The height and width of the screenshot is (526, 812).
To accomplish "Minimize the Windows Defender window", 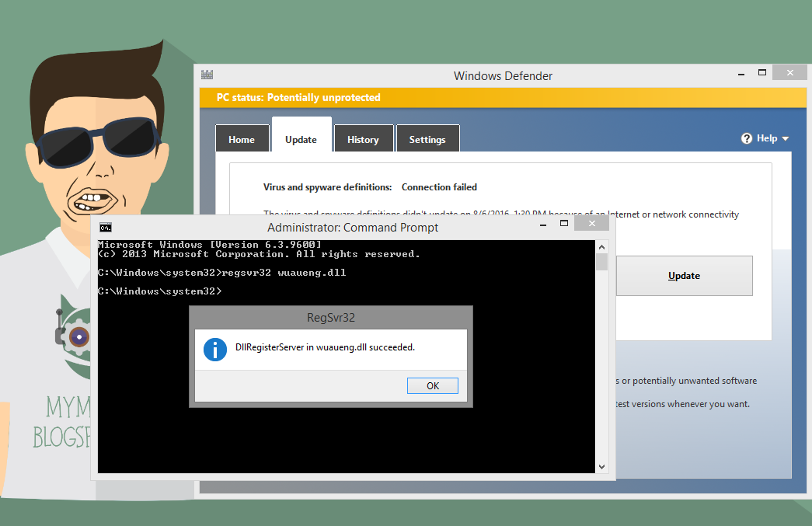I will (741, 74).
